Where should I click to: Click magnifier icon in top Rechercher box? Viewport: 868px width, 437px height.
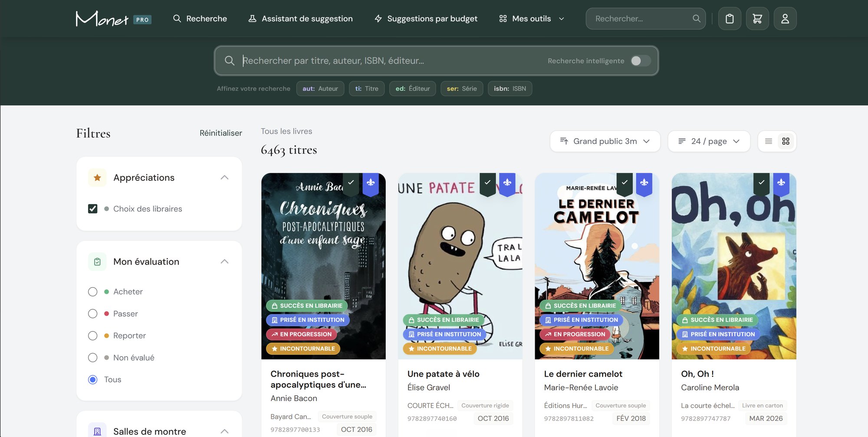[696, 19]
